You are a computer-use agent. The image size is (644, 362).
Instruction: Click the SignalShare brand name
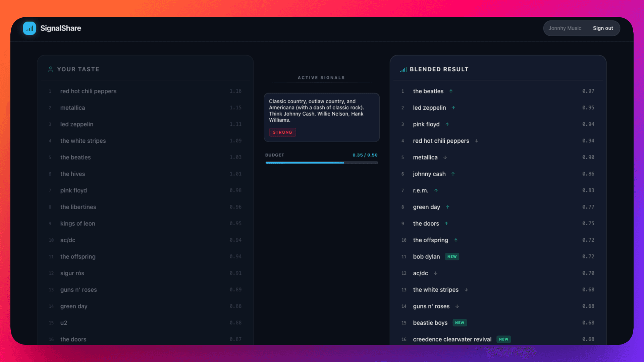61,28
